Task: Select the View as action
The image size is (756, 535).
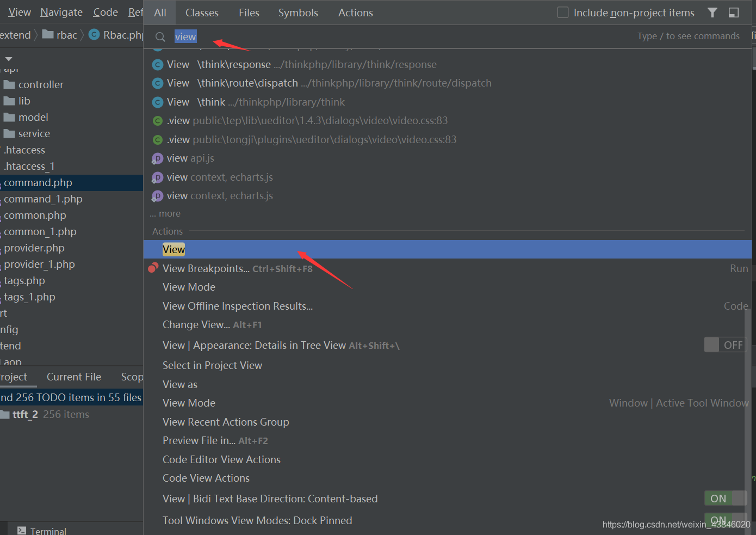Action: [447, 384]
